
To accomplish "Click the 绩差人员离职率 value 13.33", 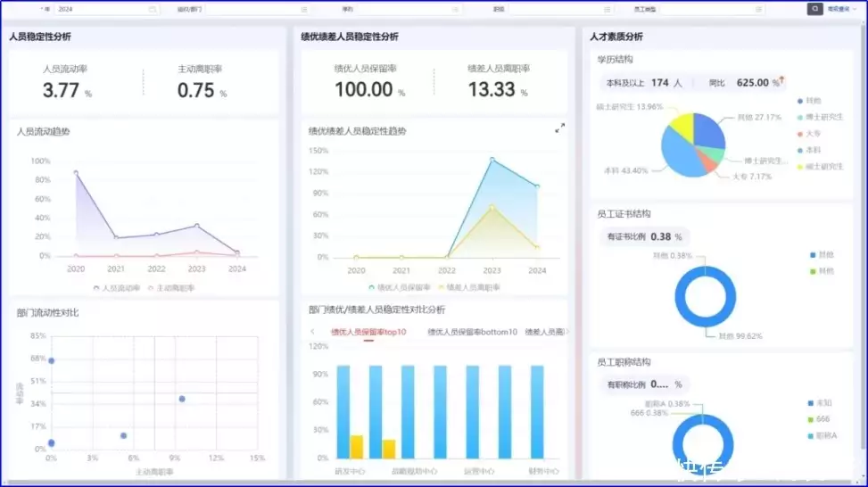I will pyautogui.click(x=492, y=89).
